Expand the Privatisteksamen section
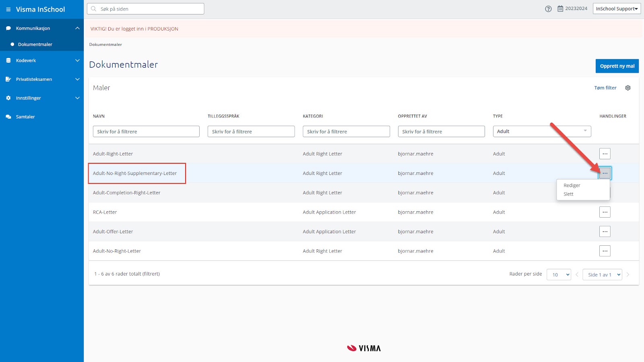Image resolution: width=644 pixels, height=362 pixels. 77,79
